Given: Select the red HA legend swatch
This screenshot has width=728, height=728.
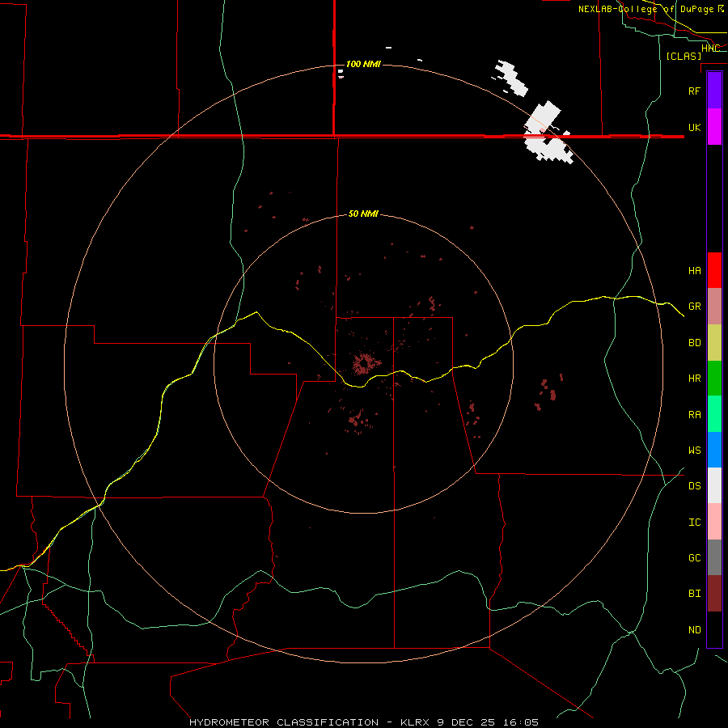Looking at the screenshot, I should click(714, 270).
